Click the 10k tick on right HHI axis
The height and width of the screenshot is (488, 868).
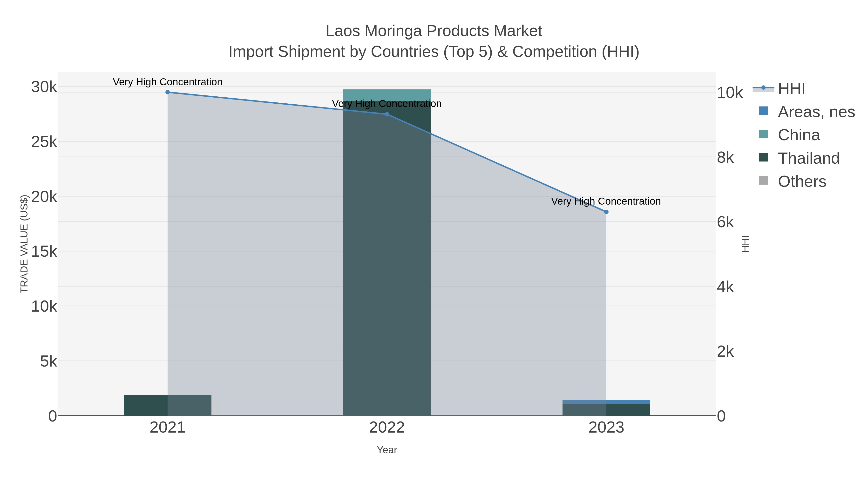(x=730, y=93)
